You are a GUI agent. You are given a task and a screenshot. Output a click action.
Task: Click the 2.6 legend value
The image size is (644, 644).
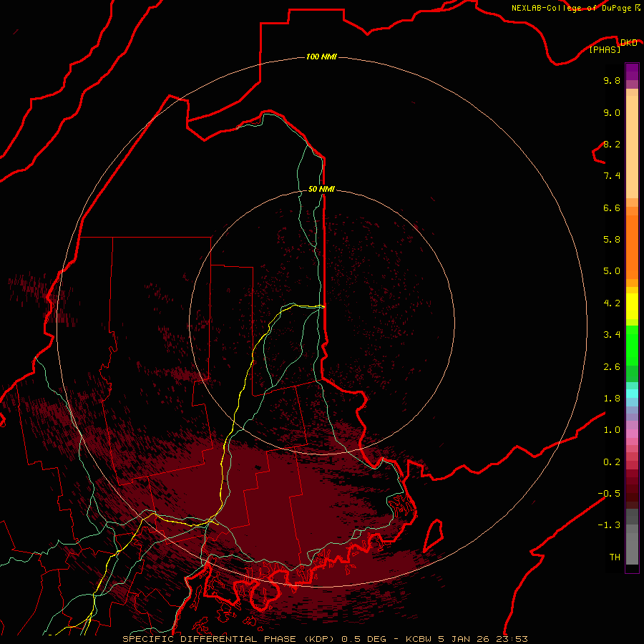(x=612, y=367)
